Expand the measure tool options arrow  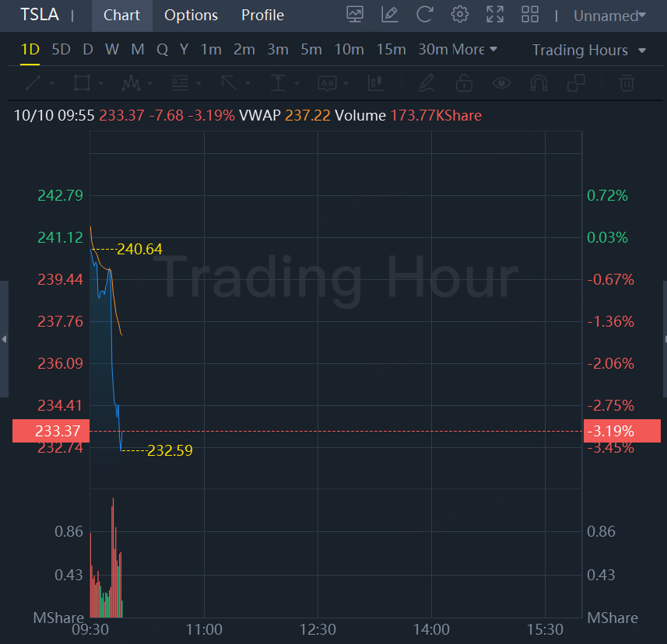tap(297, 83)
